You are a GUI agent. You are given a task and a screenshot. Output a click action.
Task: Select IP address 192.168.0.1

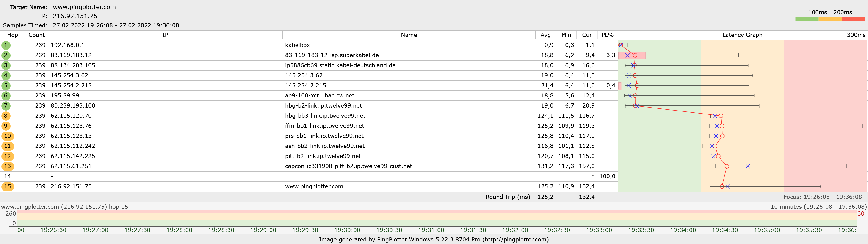67,45
